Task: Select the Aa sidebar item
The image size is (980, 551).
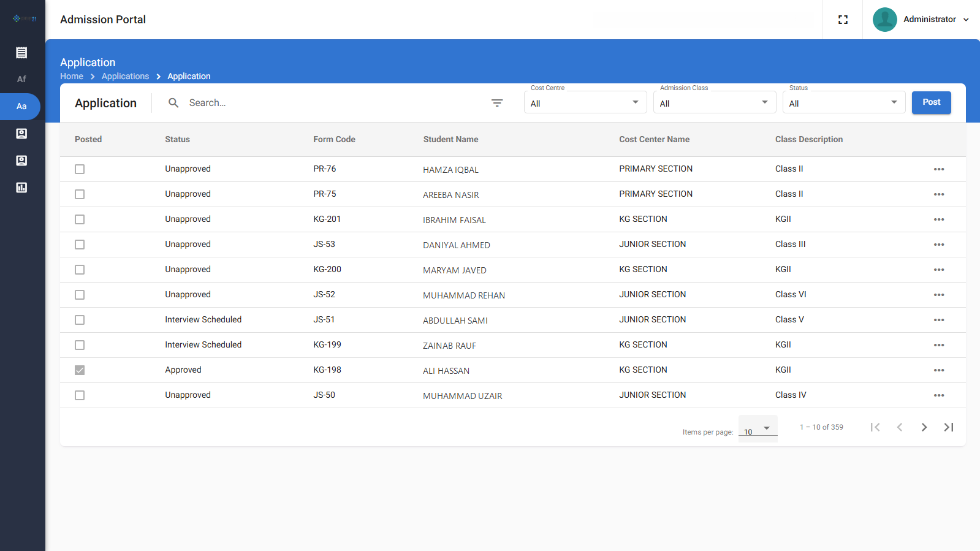Action: [x=21, y=106]
